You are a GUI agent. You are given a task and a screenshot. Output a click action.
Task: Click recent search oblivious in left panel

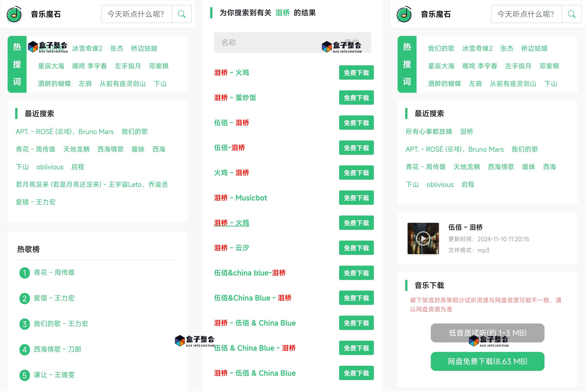[50, 167]
